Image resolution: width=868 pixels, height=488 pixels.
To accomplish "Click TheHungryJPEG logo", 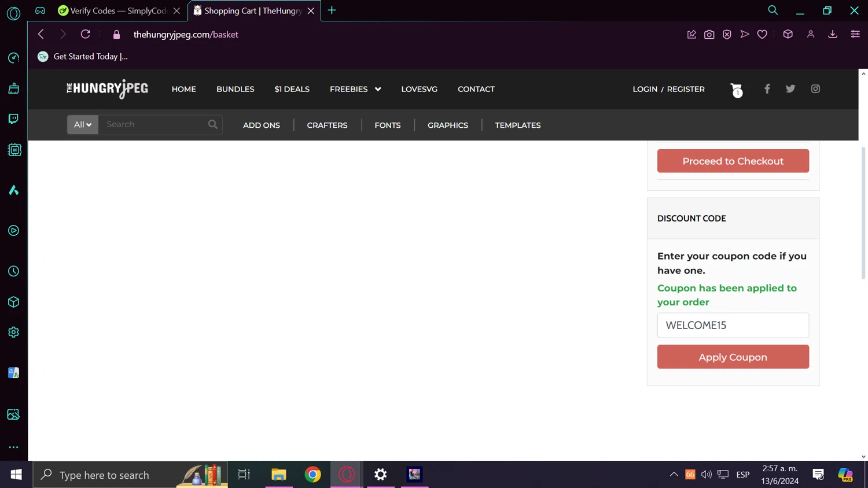I will pos(107,89).
